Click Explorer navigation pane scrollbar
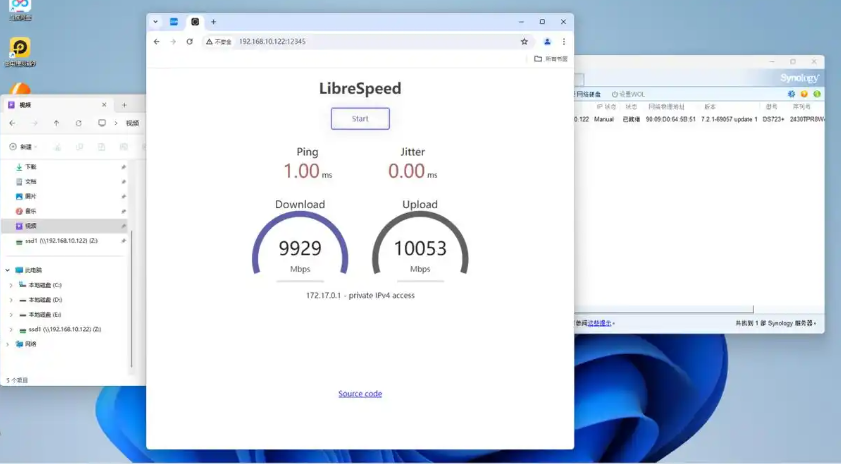Viewport: 841px width, 464px height. click(x=131, y=300)
